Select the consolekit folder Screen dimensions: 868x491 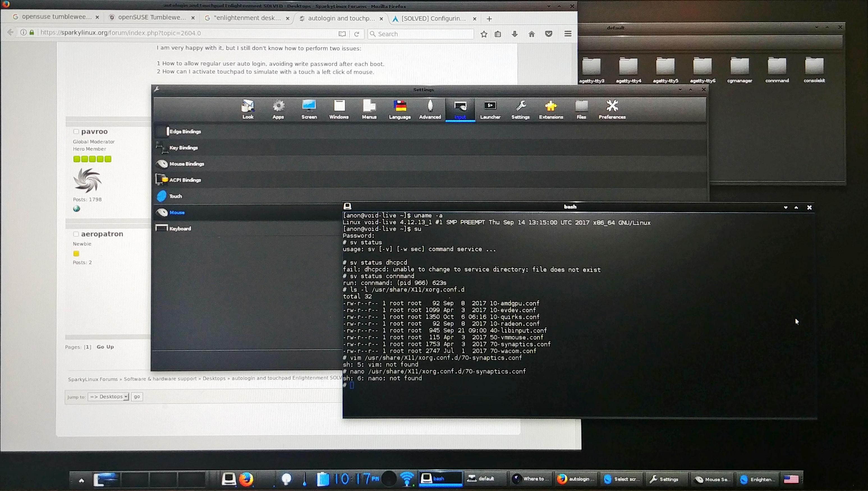pyautogui.click(x=814, y=70)
